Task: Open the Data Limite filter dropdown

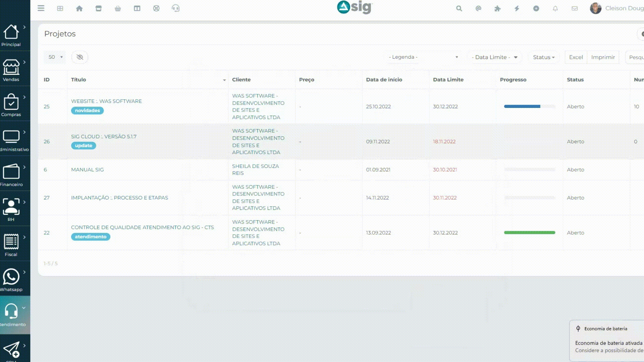Action: (x=494, y=57)
